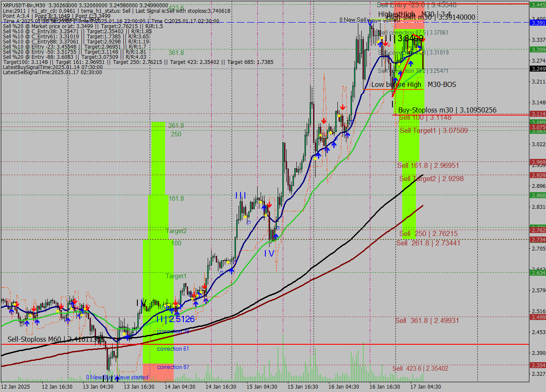Select the 'Sell 261.8 | 2.73441' label
546x392 pixels.
(x=428, y=243)
